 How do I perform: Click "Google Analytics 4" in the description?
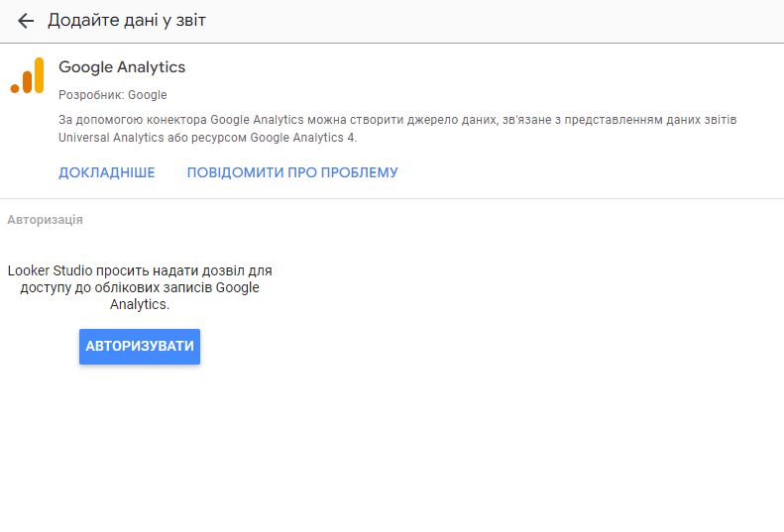(301, 138)
